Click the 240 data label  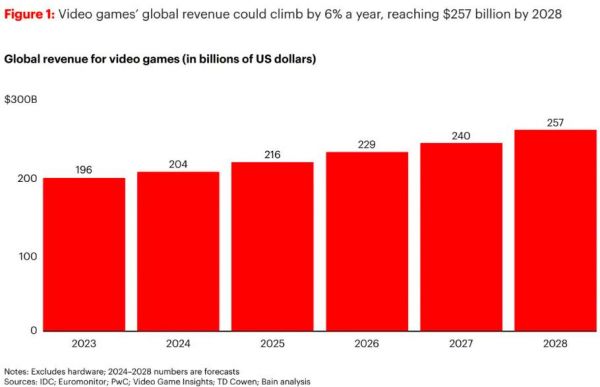461,136
